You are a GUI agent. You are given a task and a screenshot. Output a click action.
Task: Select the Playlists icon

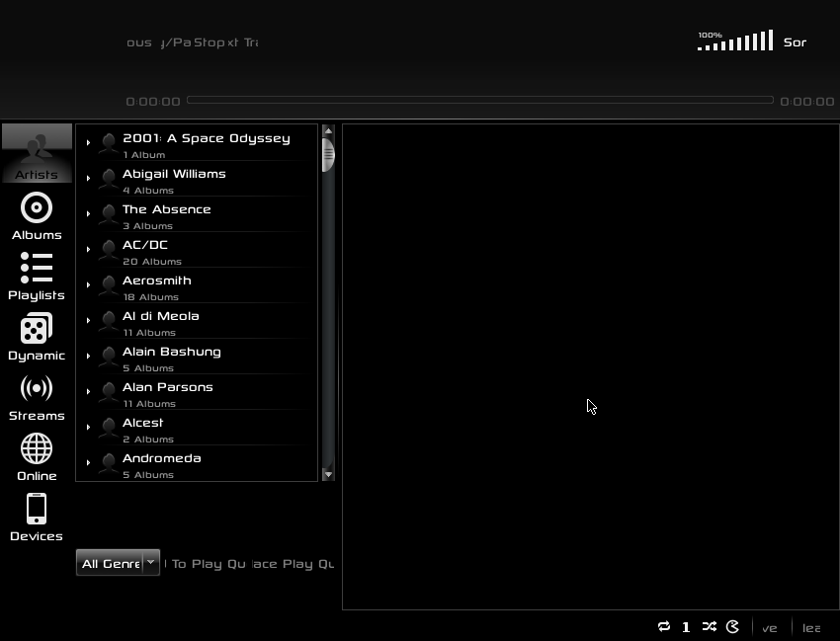coord(37,273)
